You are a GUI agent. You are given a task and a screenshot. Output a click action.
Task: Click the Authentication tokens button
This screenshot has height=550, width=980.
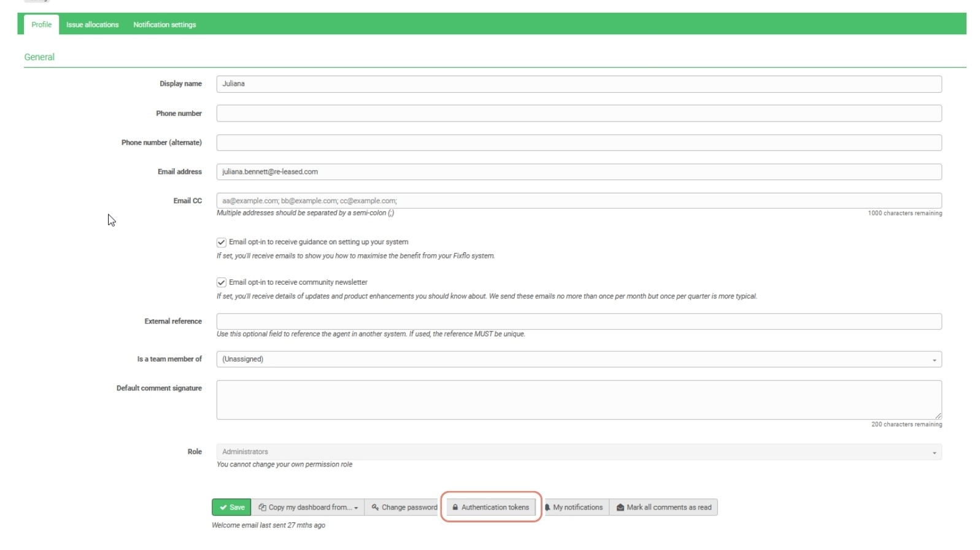pos(490,508)
